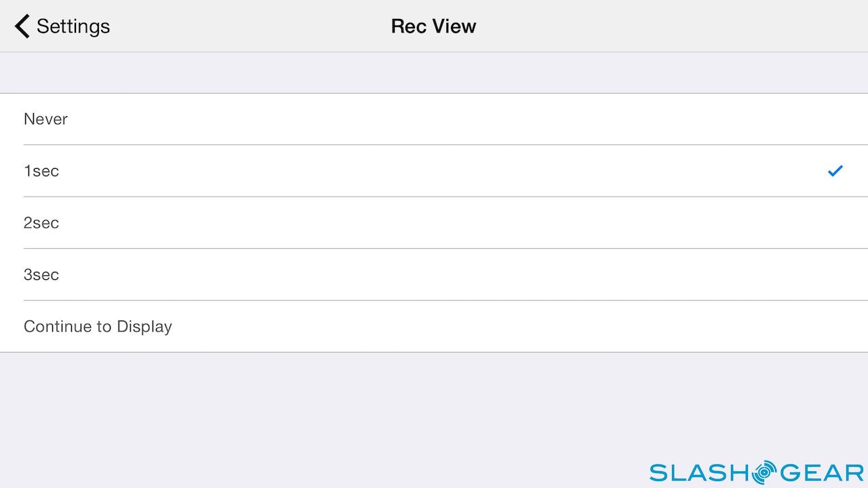Click the GEAR word in watermark
Screen dimensions: 868x488
[x=821, y=472]
